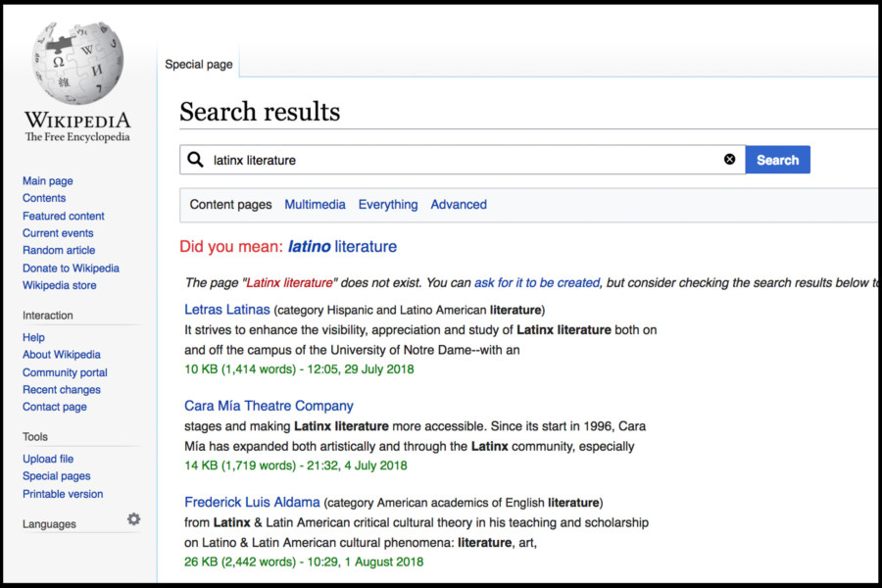Screen dimensions: 882x588
Task: Open the Frederick Luis Aldama result
Action: tap(252, 503)
